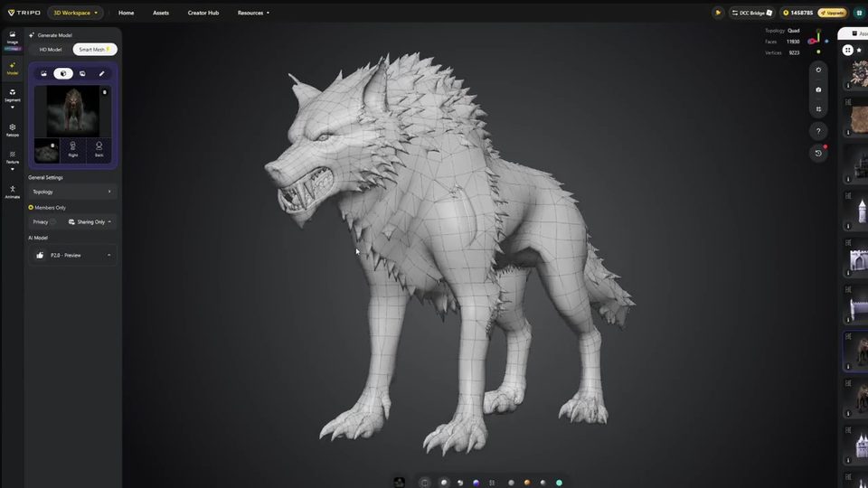
Task: Select the Animate sidebar icon
Action: click(x=12, y=192)
